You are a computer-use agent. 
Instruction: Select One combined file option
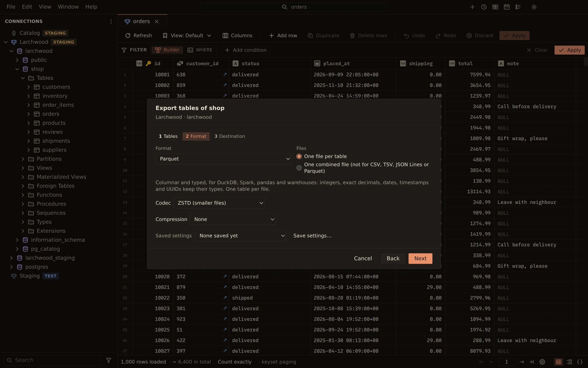(299, 168)
